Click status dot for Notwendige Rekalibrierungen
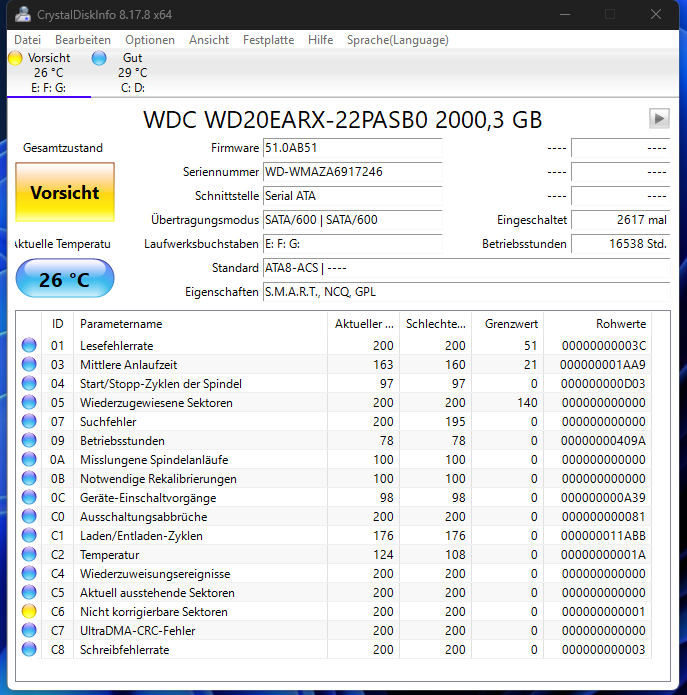687x695 pixels. tap(29, 478)
